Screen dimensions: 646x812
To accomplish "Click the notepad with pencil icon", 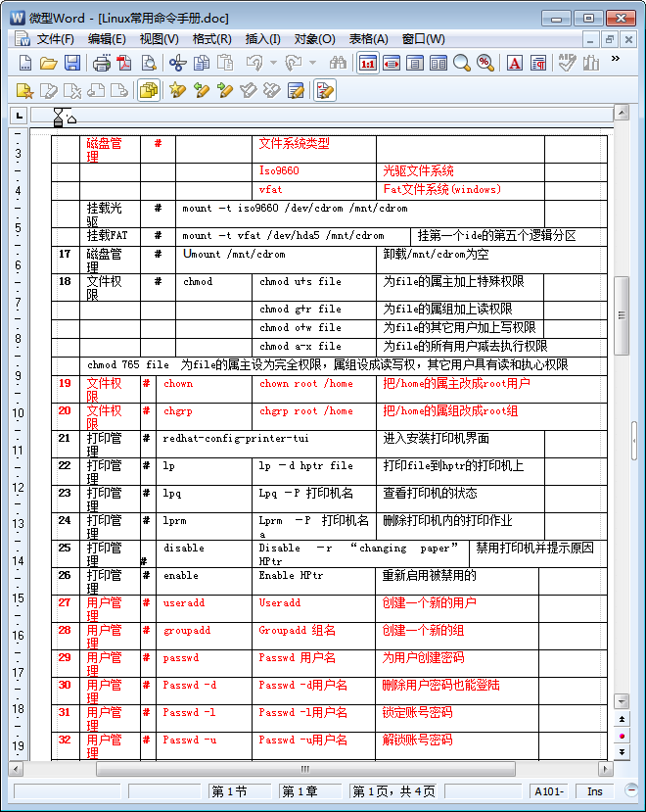I will click(296, 91).
